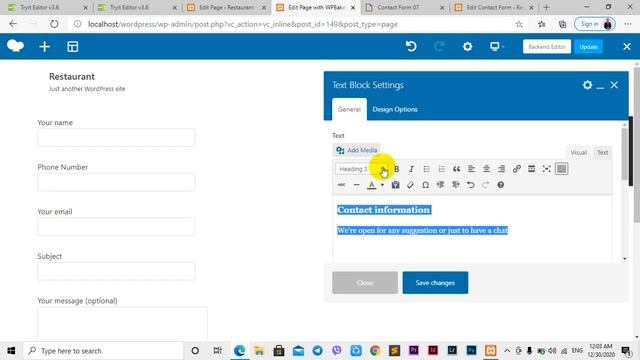Click the taskbar search box

pos(102,351)
